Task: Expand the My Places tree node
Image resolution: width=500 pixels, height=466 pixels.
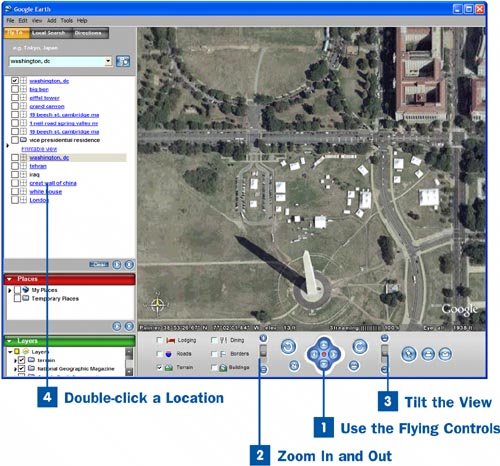Action: click(x=10, y=290)
